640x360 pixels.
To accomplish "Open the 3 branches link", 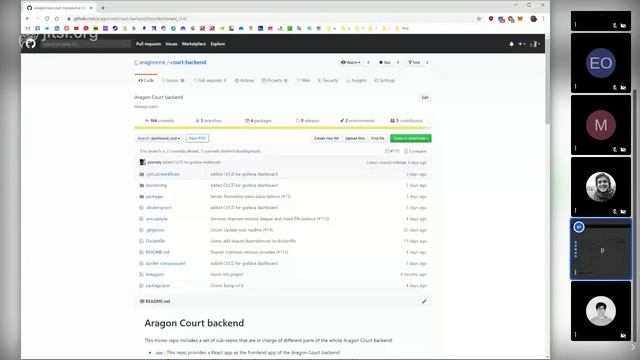I will pos(208,121).
